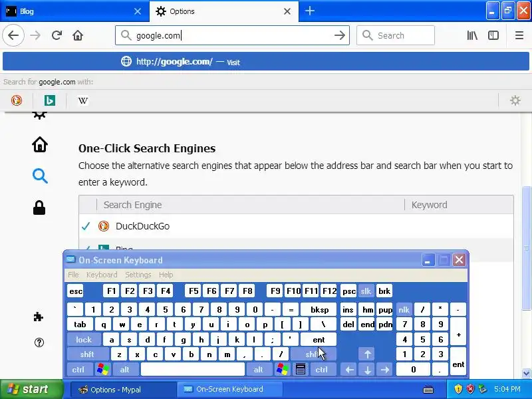
Task: Toggle the right alt key
Action: pyautogui.click(x=258, y=369)
